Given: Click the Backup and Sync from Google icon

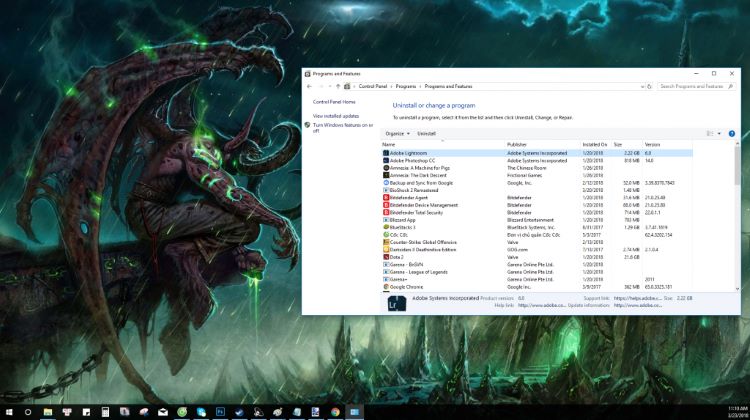Looking at the screenshot, I should click(x=386, y=183).
